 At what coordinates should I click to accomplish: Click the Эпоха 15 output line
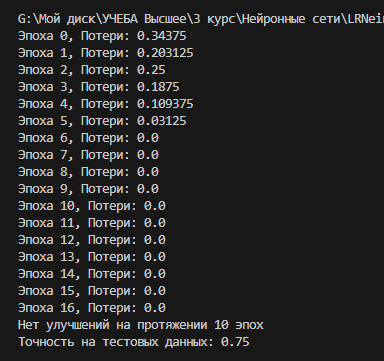(92, 291)
